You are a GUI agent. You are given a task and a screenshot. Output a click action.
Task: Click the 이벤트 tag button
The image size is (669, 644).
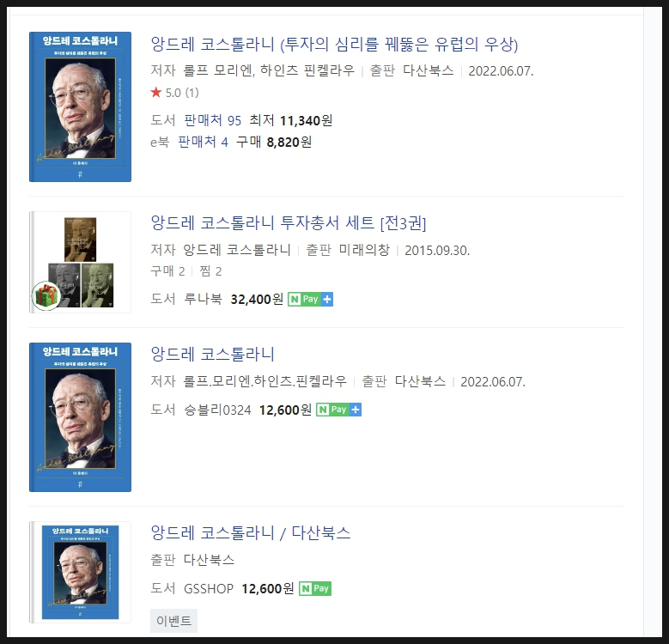click(173, 621)
